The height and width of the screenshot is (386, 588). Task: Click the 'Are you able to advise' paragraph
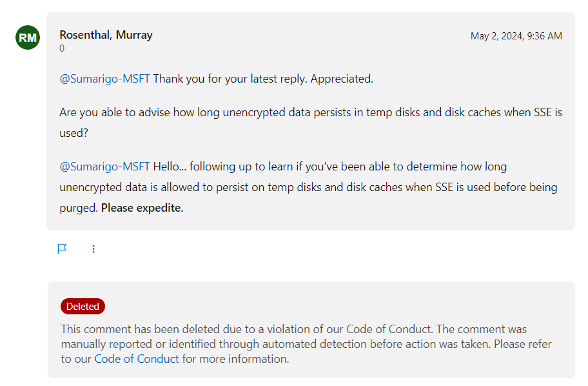click(311, 123)
